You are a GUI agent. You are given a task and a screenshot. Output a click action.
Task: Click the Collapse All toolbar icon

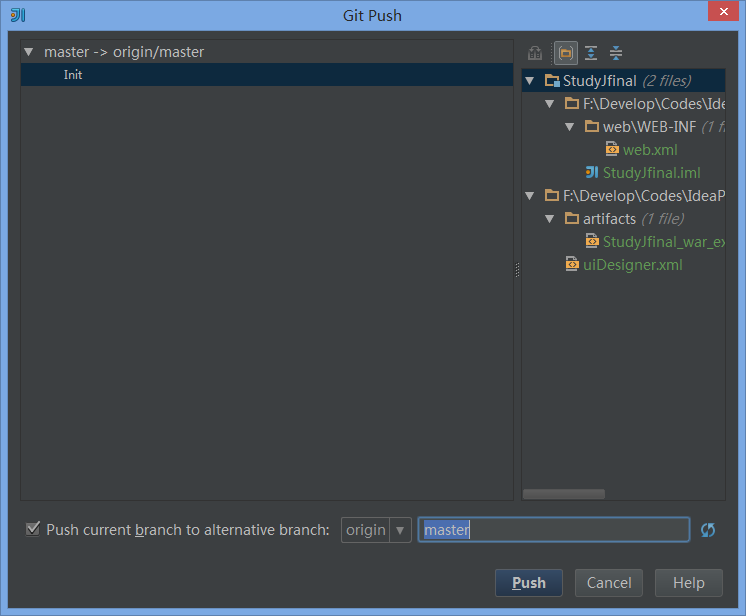616,53
